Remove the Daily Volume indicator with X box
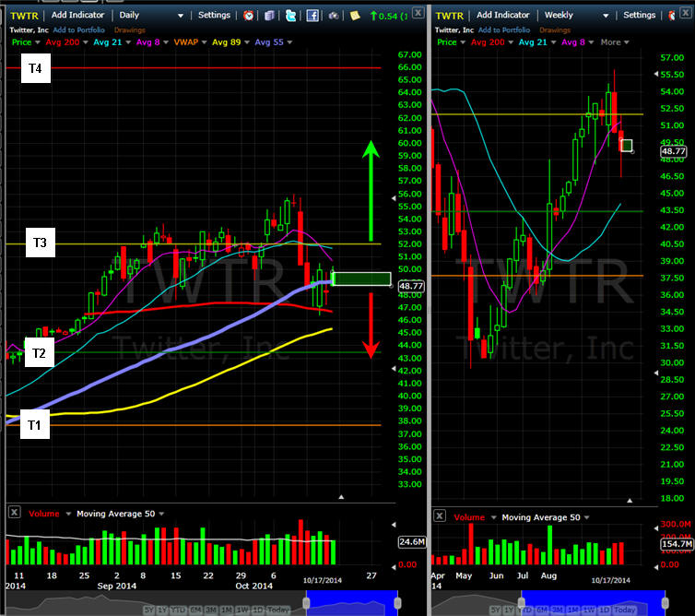Viewport: 695px width, 616px height. [14, 512]
